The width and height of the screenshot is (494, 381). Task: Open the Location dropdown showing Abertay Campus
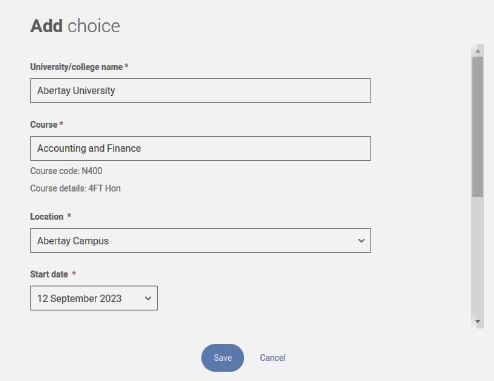pyautogui.click(x=200, y=240)
